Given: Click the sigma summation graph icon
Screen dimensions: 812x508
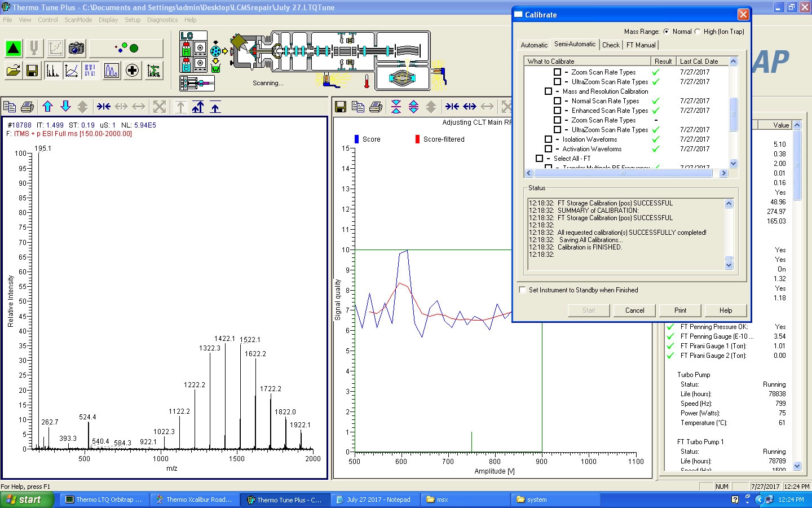Looking at the screenshot, I should 153,71.
